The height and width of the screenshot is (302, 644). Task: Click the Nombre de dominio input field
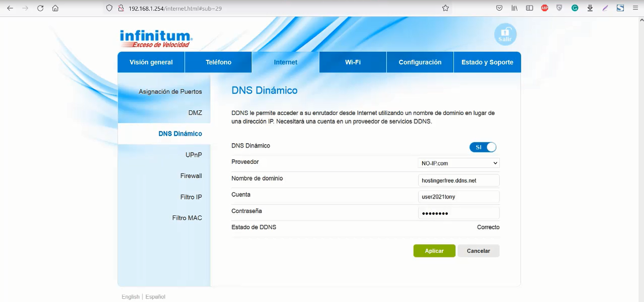coord(458,180)
